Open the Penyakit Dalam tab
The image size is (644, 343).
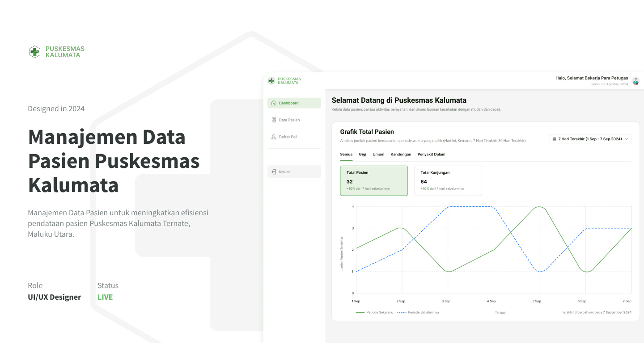coord(431,155)
